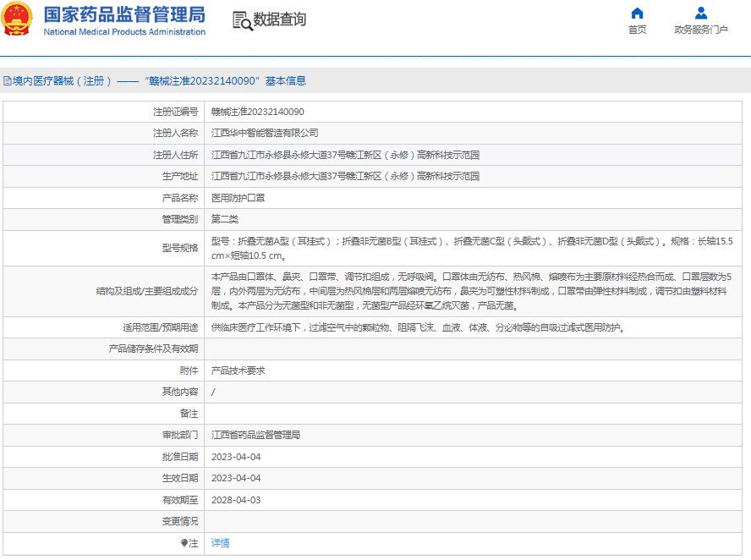Click the 附件 label
This screenshot has height=560, width=751.
coord(189,371)
